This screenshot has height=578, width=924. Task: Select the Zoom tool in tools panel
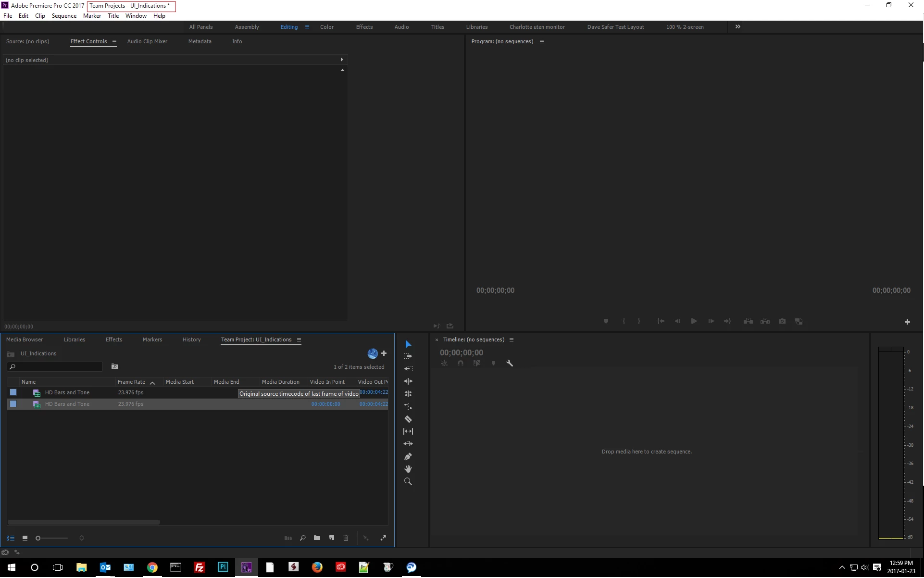(x=408, y=482)
